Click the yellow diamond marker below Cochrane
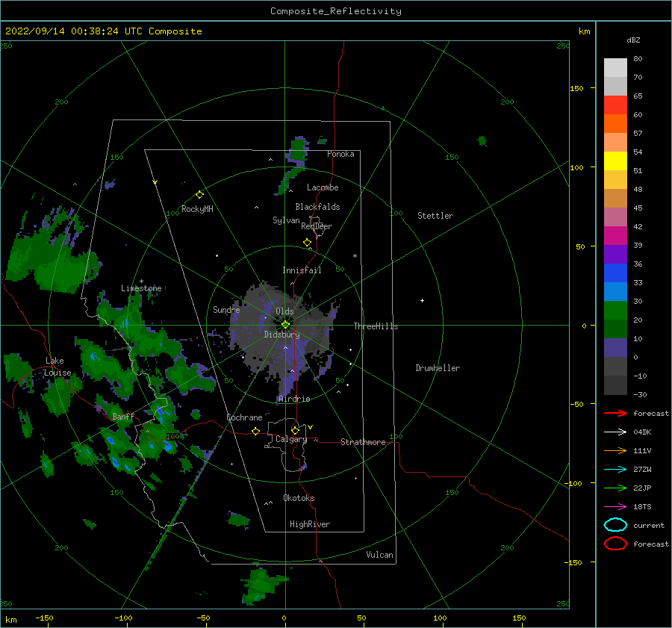 click(255, 431)
